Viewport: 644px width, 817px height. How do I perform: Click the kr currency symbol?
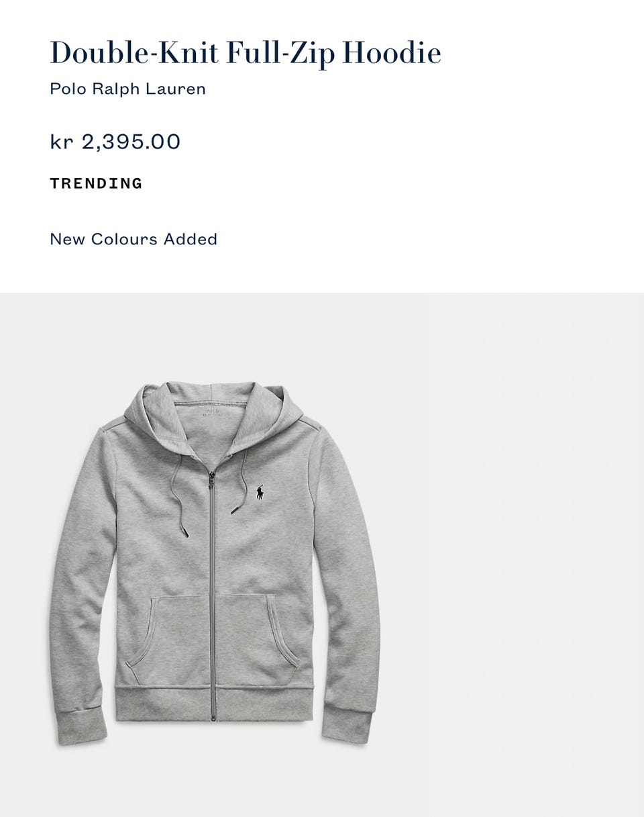coord(61,142)
